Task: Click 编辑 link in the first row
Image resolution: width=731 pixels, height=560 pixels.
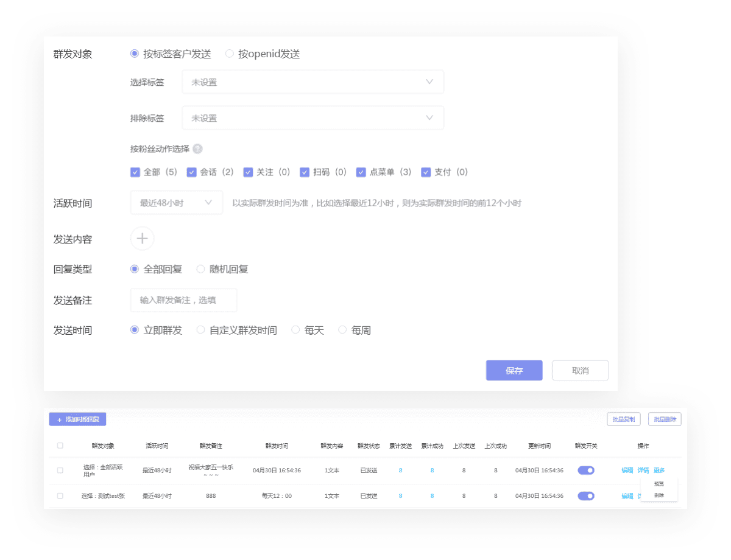Action: click(627, 470)
